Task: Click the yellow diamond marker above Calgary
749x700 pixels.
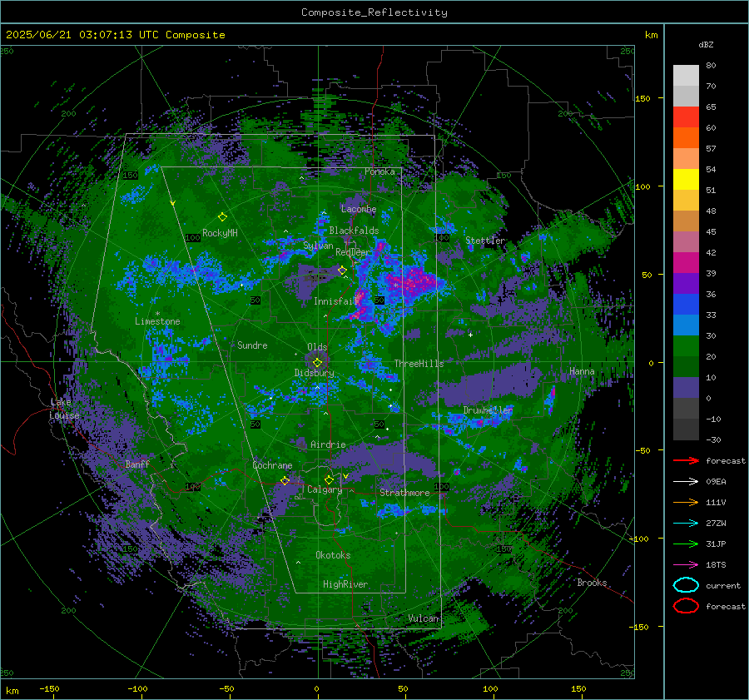Action: pos(329,479)
